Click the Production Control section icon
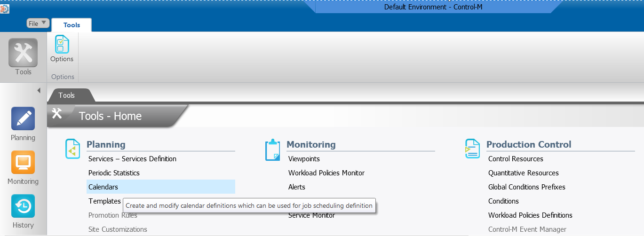Image resolution: width=644 pixels, height=236 pixels. (472, 149)
